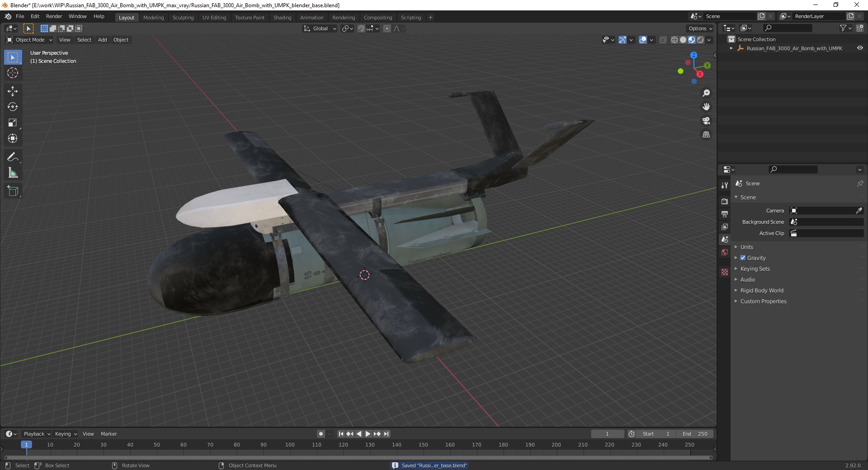
Task: Expand the Units panel
Action: coord(747,247)
